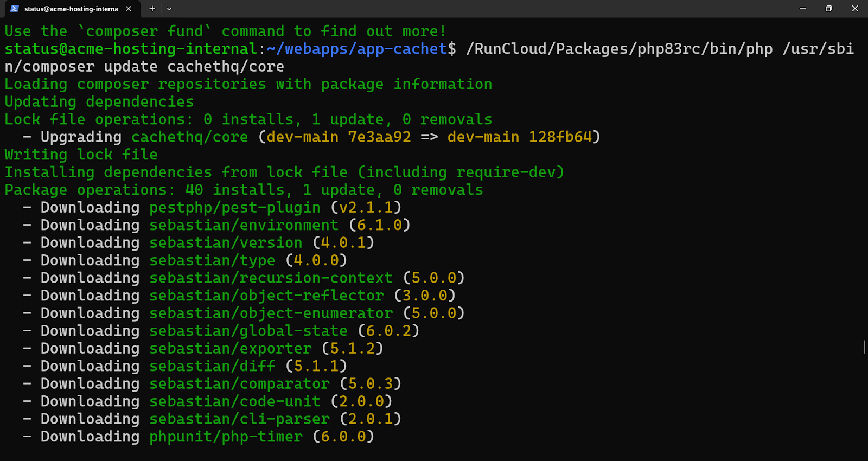The width and height of the screenshot is (868, 461).
Task: Click the sebastian/comparator package name
Action: [239, 384]
